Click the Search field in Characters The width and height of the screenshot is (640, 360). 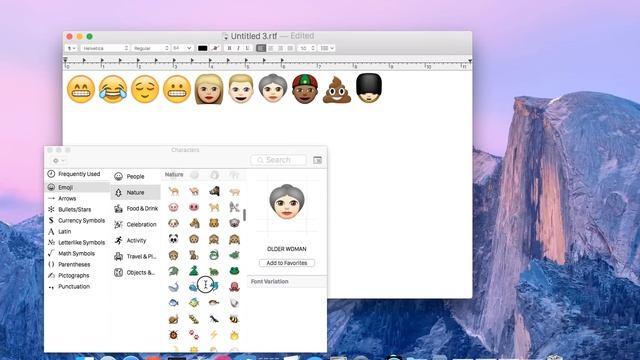278,160
